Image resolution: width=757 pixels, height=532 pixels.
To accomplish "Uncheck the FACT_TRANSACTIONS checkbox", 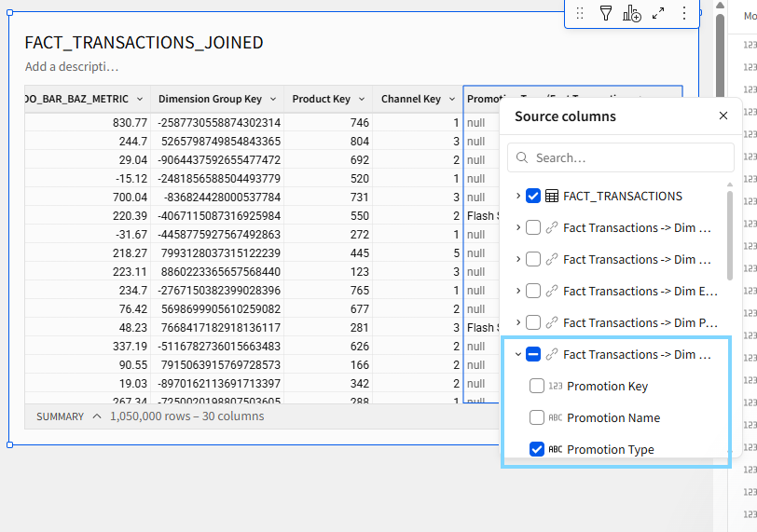I will click(x=533, y=197).
